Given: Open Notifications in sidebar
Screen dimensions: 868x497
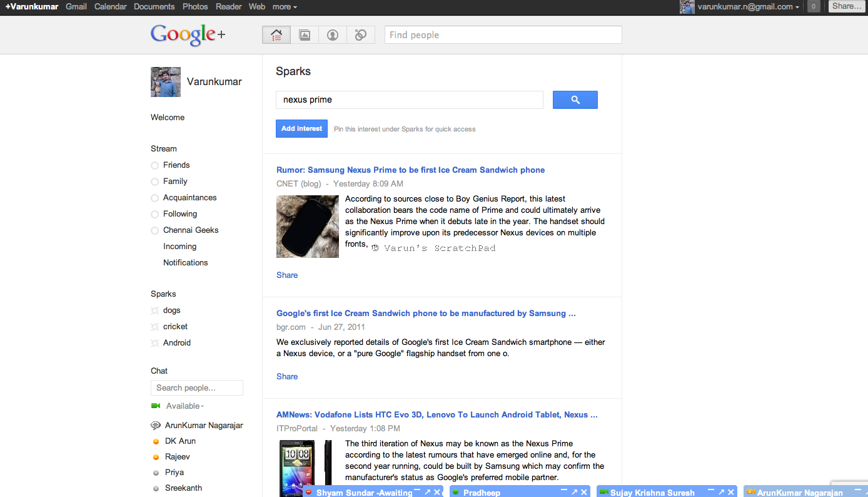Looking at the screenshot, I should (x=186, y=263).
